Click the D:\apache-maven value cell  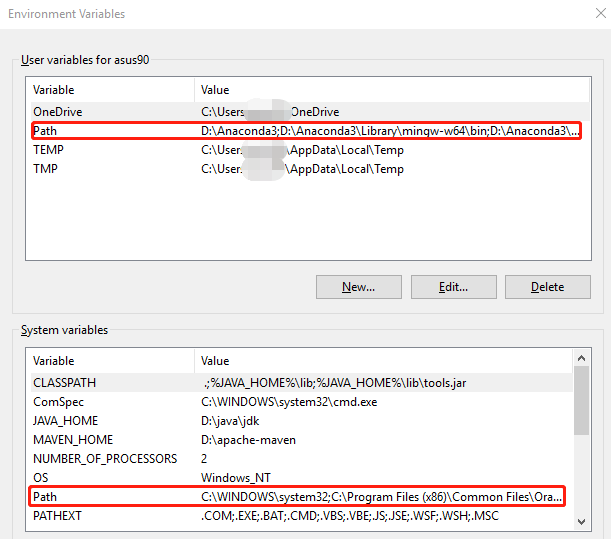coord(248,440)
